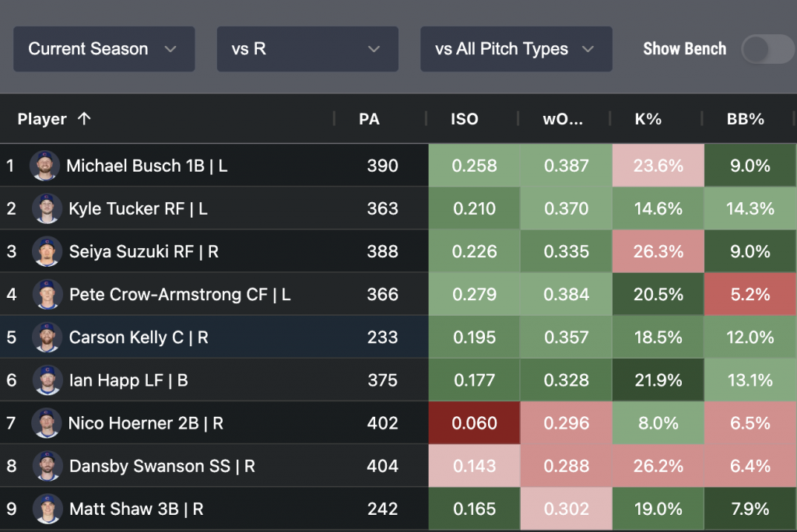Sort table by K% column header
Screen dimensions: 797x532
[648, 119]
